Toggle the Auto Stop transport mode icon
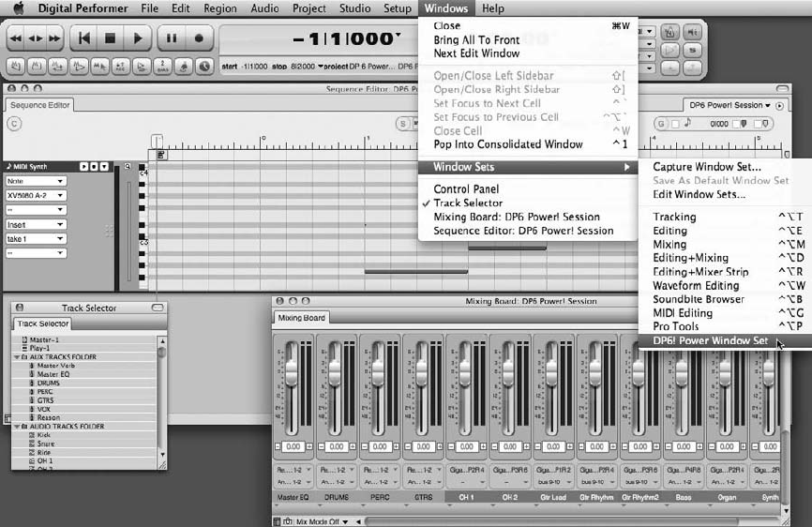812x527 pixels. 37,67
